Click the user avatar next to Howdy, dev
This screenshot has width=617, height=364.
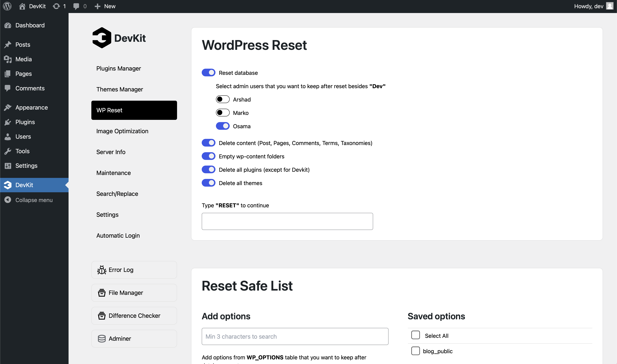610,6
